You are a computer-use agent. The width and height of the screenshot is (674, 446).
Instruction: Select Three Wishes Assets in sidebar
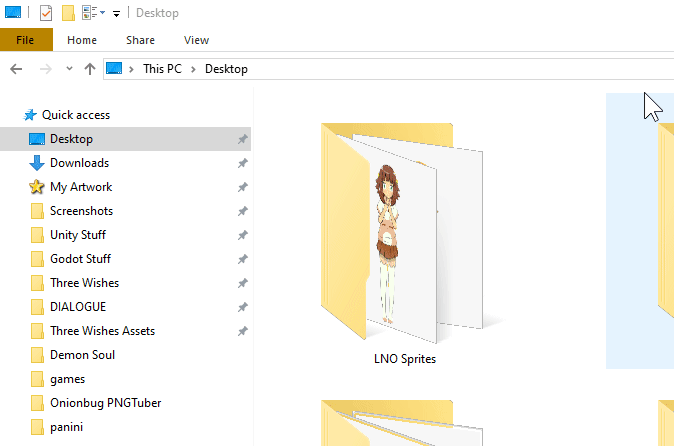102,331
